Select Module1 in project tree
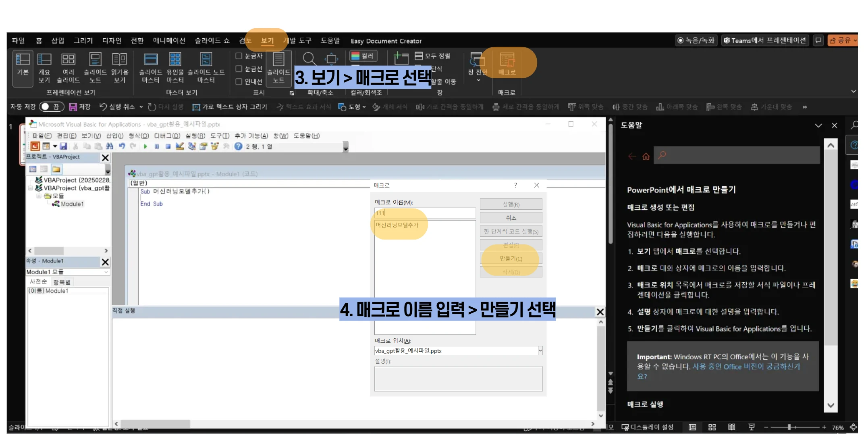Image resolution: width=868 pixels, height=446 pixels. click(x=72, y=204)
